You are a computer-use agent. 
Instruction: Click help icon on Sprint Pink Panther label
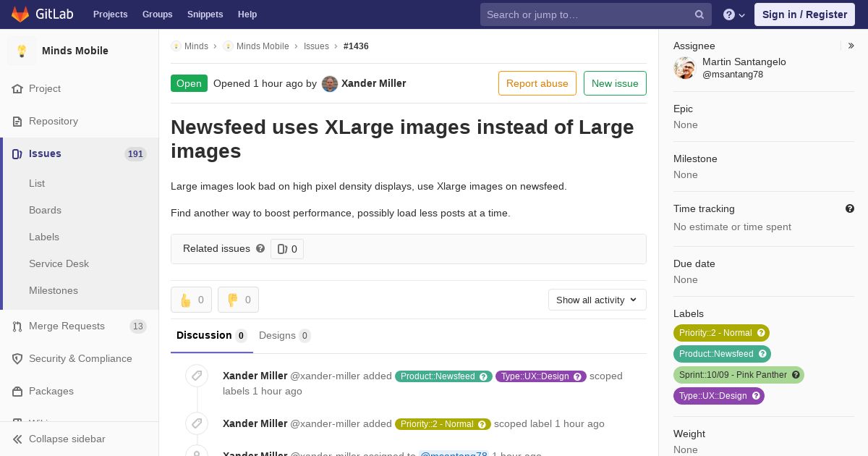point(796,375)
